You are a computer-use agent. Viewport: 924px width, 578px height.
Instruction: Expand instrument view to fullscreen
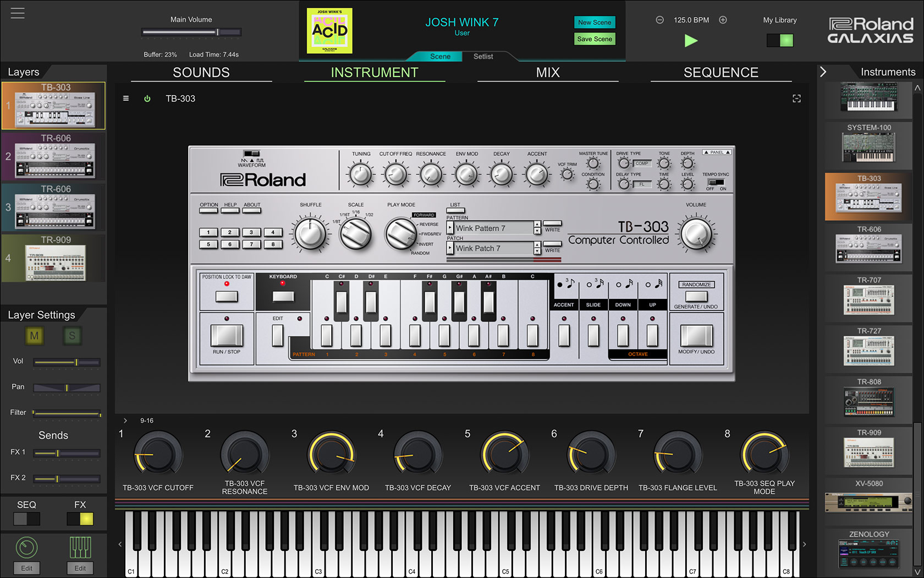[x=796, y=99]
